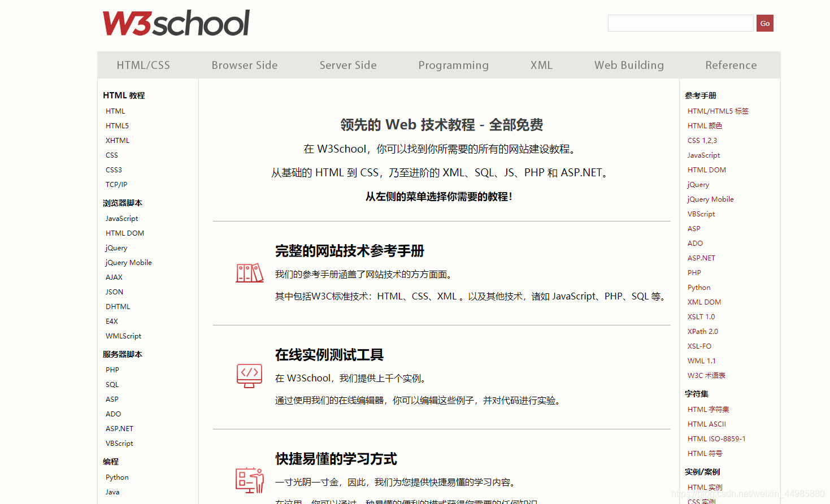Click the Go search button
This screenshot has width=830, height=504.
point(765,23)
